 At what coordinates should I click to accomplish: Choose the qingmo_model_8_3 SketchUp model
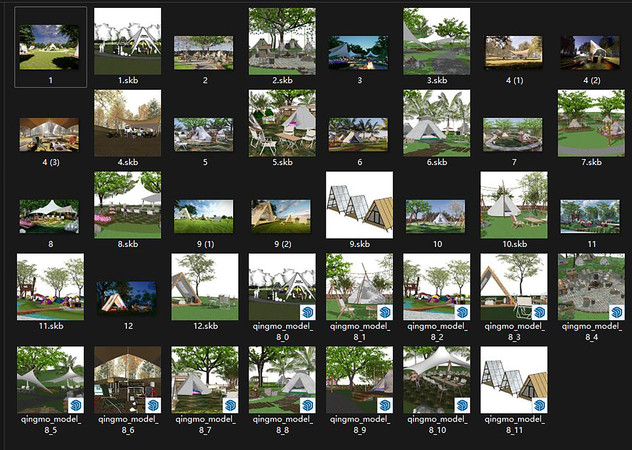514,287
